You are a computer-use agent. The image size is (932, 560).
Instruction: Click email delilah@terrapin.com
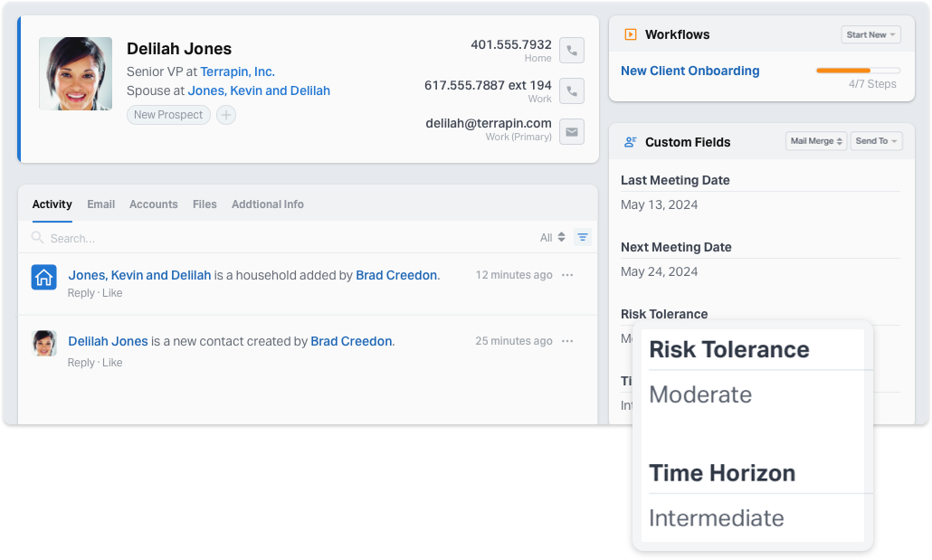point(489,123)
